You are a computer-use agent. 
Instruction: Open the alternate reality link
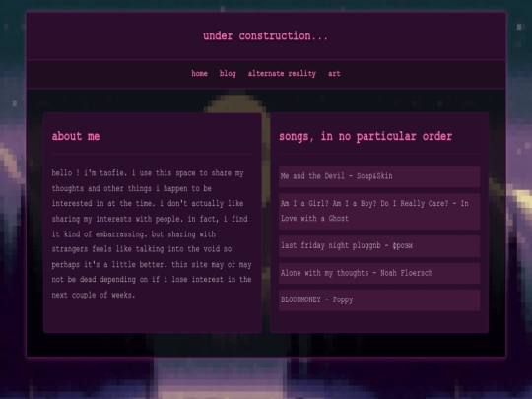coord(282,74)
